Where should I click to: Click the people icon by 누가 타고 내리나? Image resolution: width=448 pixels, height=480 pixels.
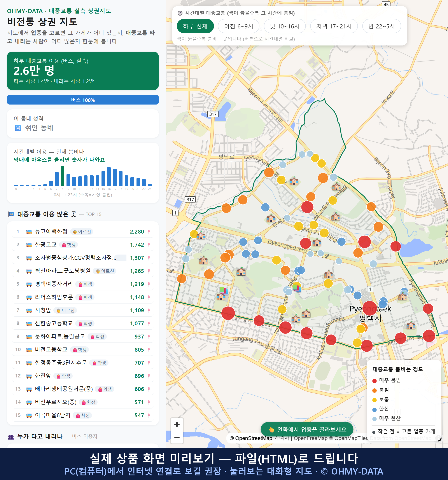click(11, 436)
